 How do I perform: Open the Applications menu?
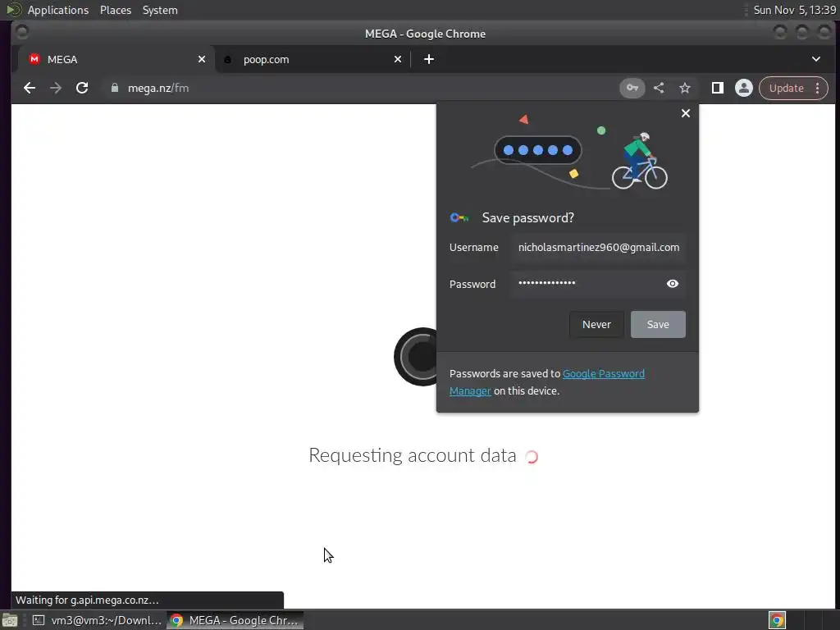point(58,10)
